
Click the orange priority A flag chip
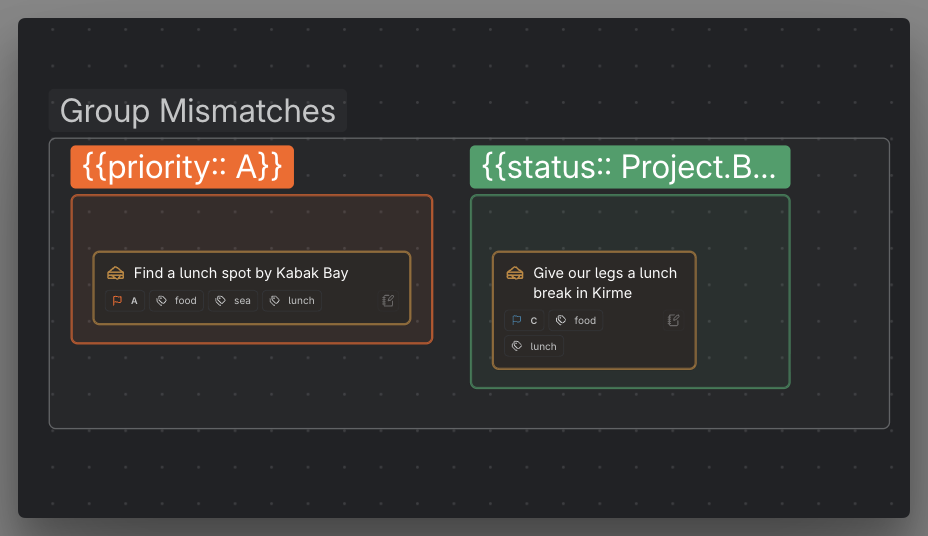tap(125, 301)
